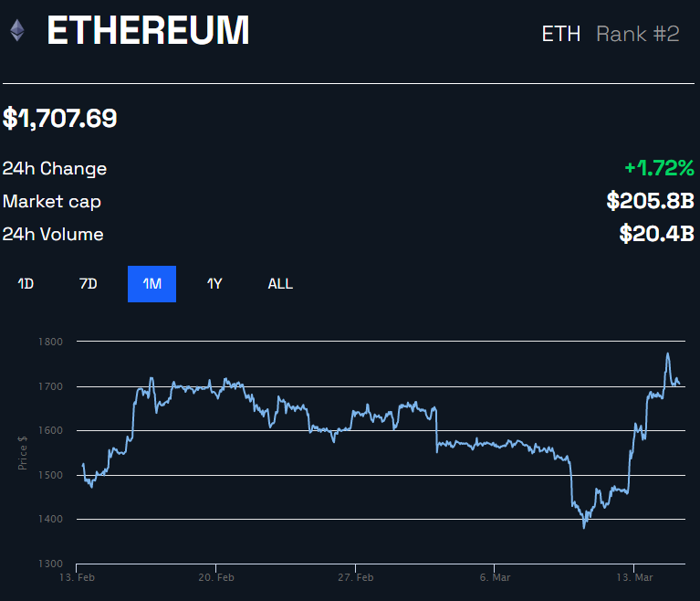This screenshot has height=601, width=700.
Task: Click the ETH ticker symbol
Action: (x=561, y=34)
